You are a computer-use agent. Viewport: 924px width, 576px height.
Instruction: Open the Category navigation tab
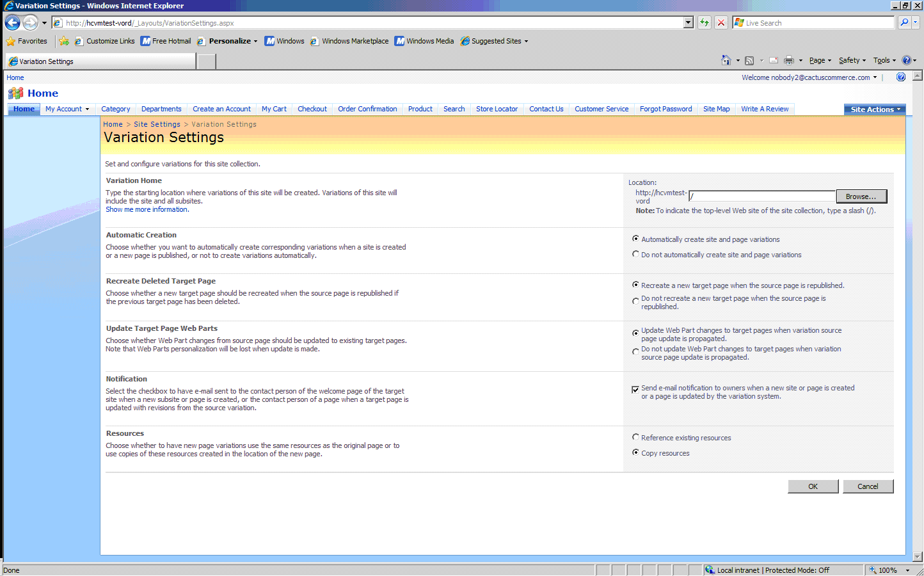pos(116,109)
